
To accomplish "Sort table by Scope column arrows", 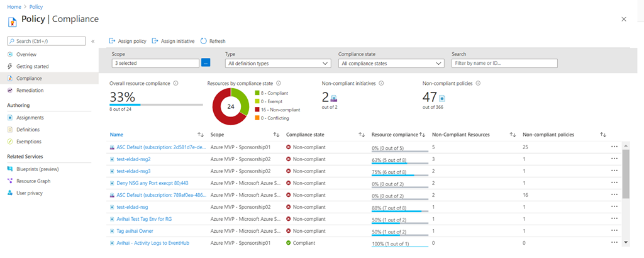I will 277,134.
